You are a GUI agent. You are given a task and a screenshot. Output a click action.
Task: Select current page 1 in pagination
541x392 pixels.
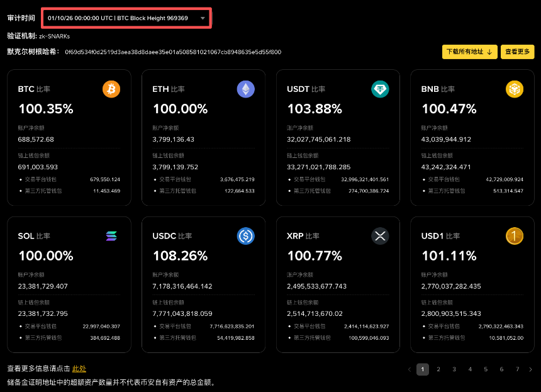click(x=423, y=369)
